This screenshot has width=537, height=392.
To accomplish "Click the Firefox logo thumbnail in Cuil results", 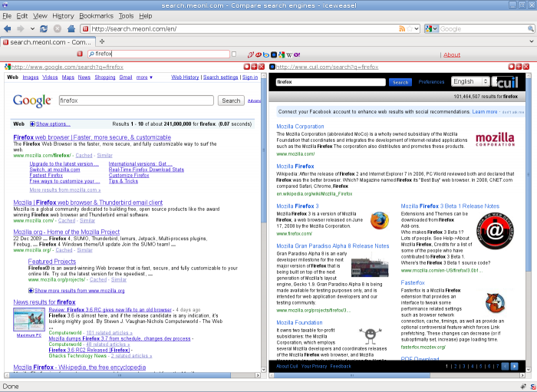I will click(380, 221).
